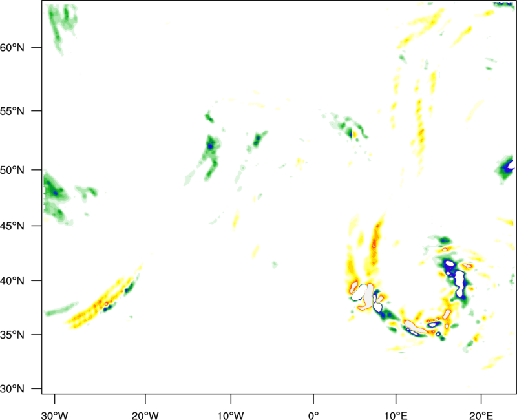This screenshot has height=420, width=517.
Task: Click the 10°E longitude label
Action: point(396,415)
